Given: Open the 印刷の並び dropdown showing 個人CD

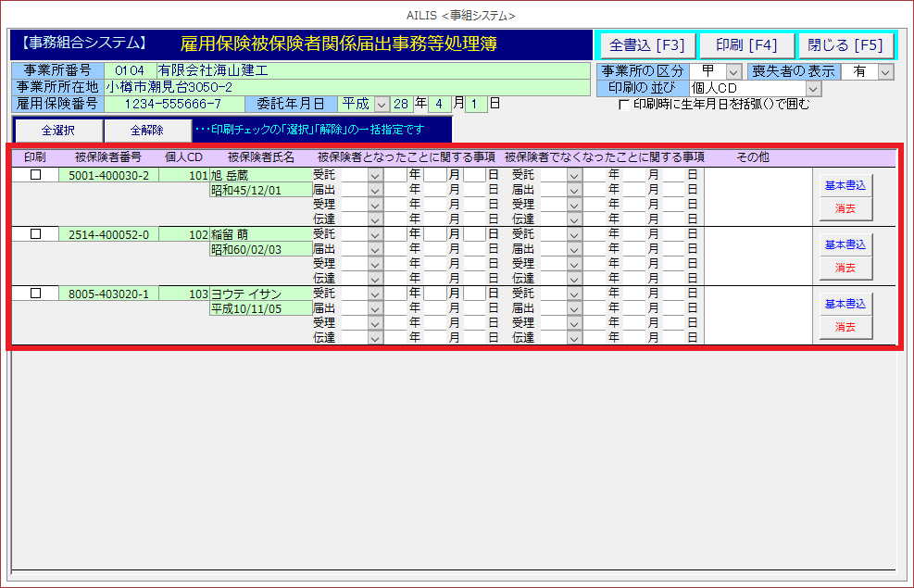Looking at the screenshot, I should point(813,88).
